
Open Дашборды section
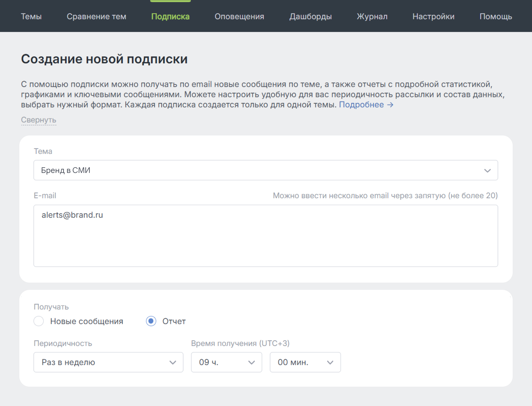click(x=310, y=16)
